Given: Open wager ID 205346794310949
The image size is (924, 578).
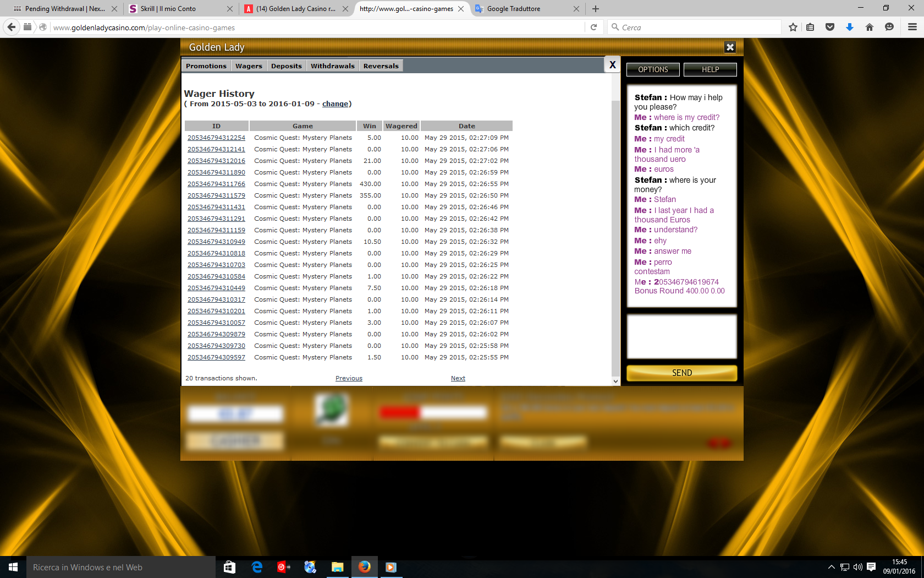Looking at the screenshot, I should tap(216, 242).
